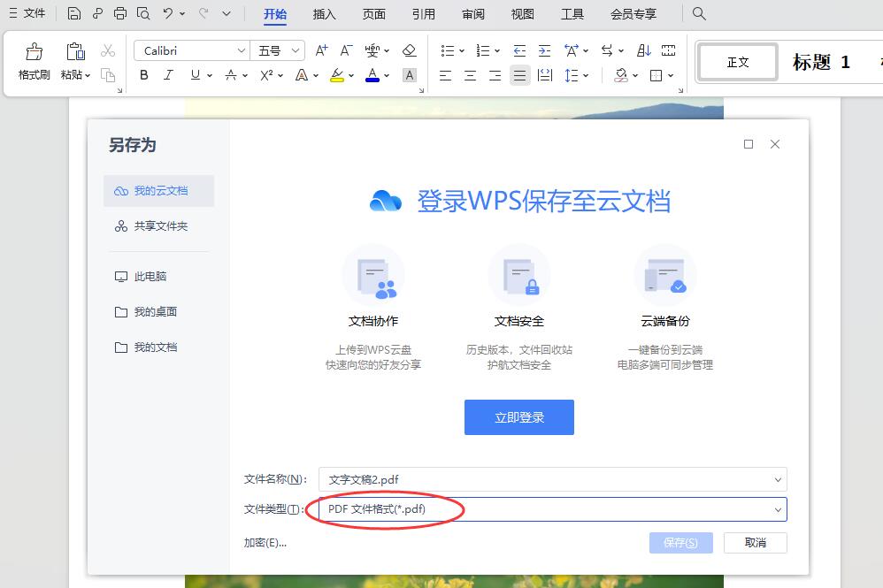Image resolution: width=883 pixels, height=588 pixels.
Task: Click the copy icon
Action: tap(108, 75)
